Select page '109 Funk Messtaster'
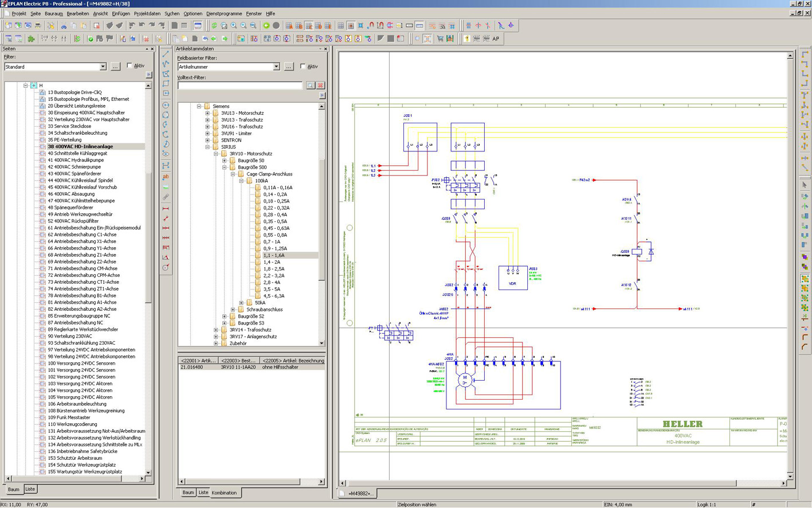This screenshot has width=812, height=508. [x=69, y=417]
